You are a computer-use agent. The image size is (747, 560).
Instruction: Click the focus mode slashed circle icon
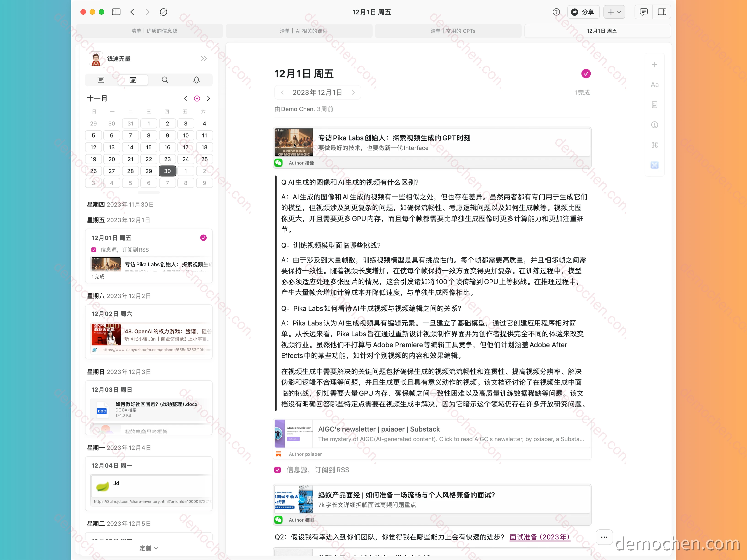pyautogui.click(x=163, y=12)
